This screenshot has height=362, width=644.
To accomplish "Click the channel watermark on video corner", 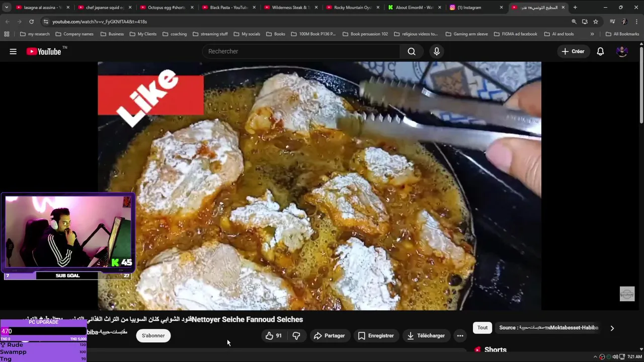I will (x=627, y=294).
